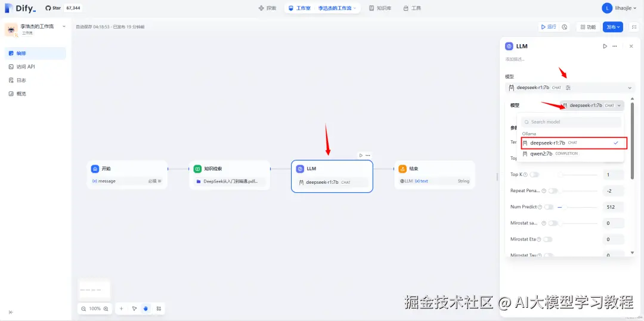Open 日志 in the sidebar
Viewport: 644px width, 321px height.
35,80
